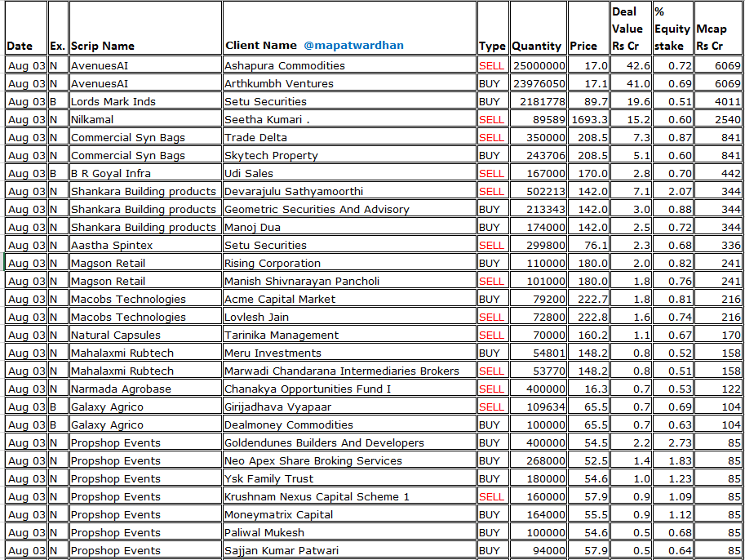Click the Tarinika Management client cell

click(349, 336)
